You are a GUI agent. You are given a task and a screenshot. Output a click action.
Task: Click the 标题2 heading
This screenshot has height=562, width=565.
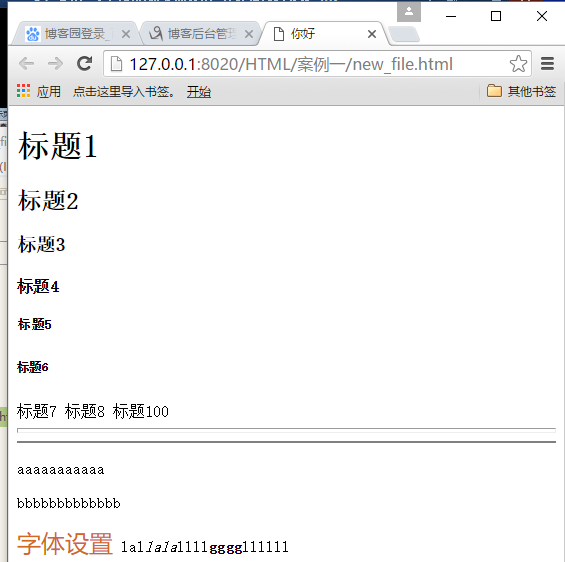[48, 201]
